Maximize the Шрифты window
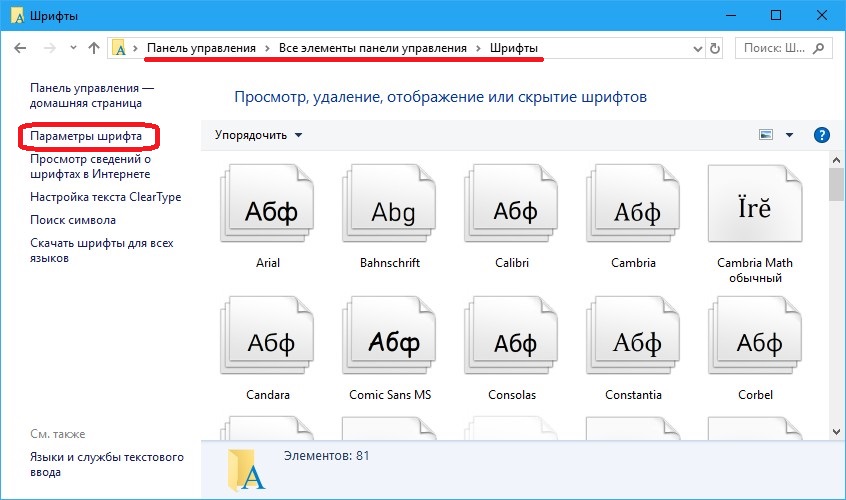Image resolution: width=846 pixels, height=500 pixels. [775, 15]
